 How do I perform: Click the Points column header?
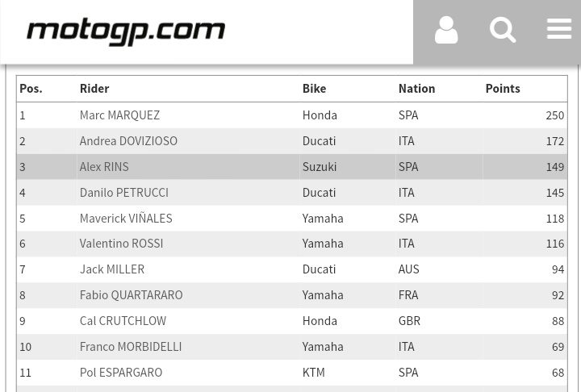[503, 89]
